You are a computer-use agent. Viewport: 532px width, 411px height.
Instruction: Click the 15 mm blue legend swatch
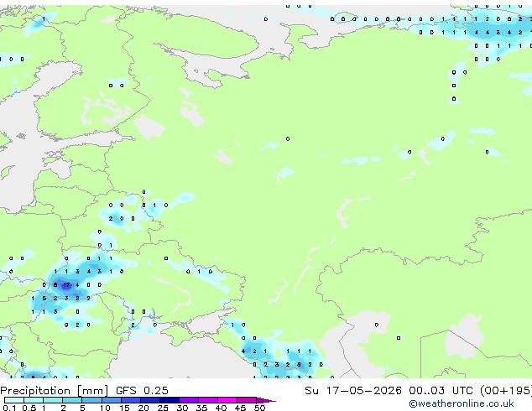131,400
